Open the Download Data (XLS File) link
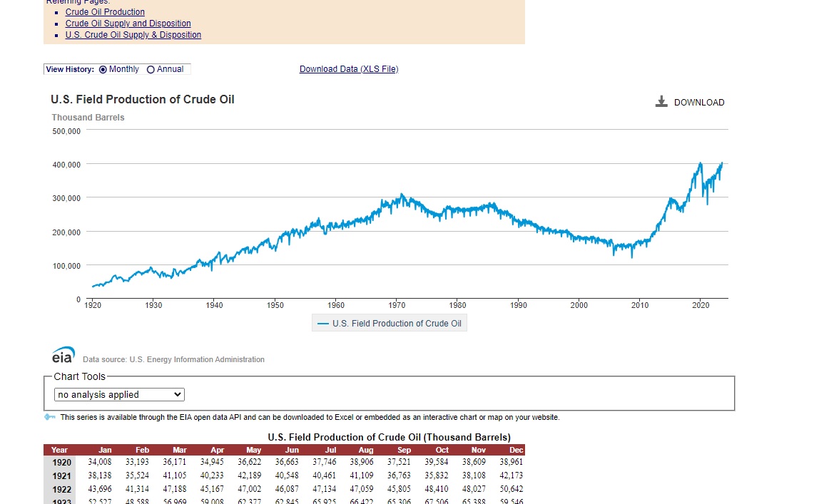Screen dimensions: 814x504 click(x=349, y=69)
